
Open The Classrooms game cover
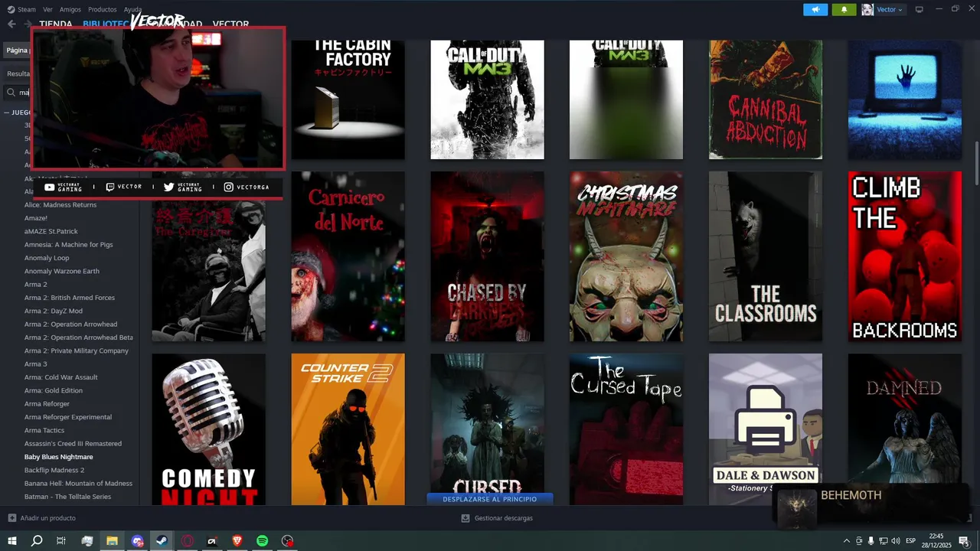[766, 256]
